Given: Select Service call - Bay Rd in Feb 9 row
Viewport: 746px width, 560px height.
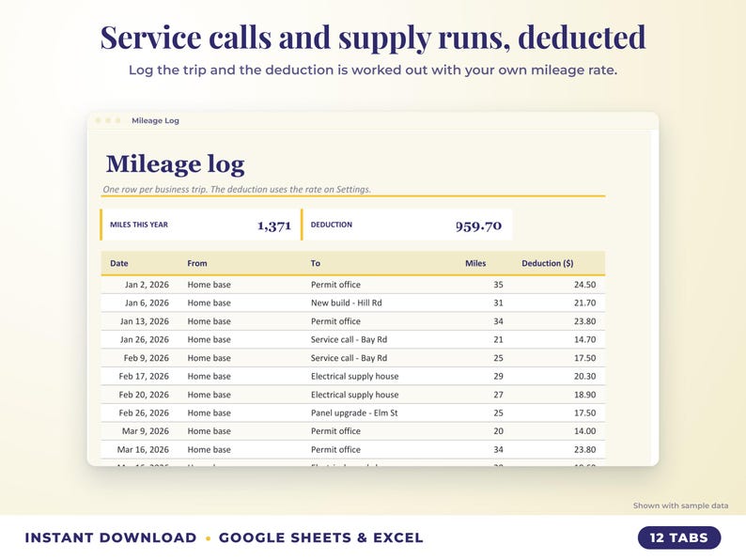Looking at the screenshot, I should click(349, 358).
